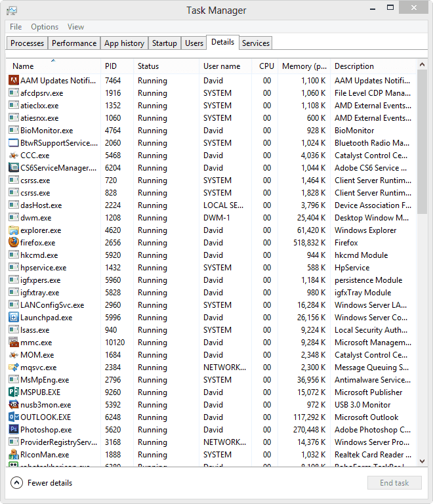The height and width of the screenshot is (504, 433).
Task: Select the atiesrxx.exe process name
Action: [39, 118]
